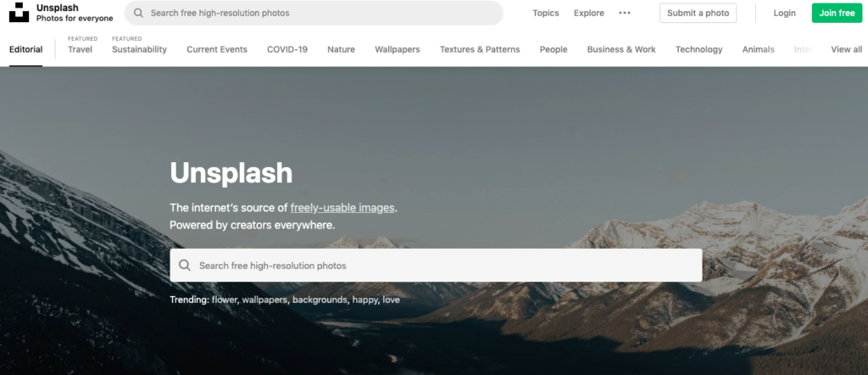The image size is (868, 375).
Task: Click trending term love
Action: 391,299
